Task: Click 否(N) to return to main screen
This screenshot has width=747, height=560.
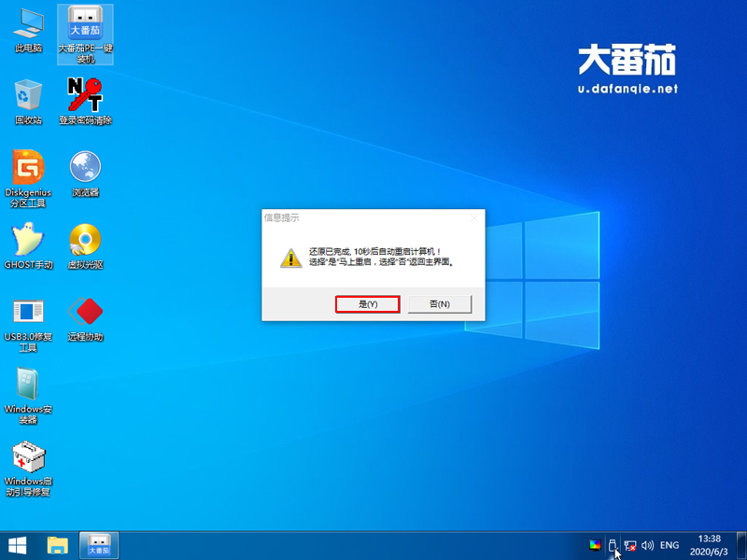Action: point(438,303)
